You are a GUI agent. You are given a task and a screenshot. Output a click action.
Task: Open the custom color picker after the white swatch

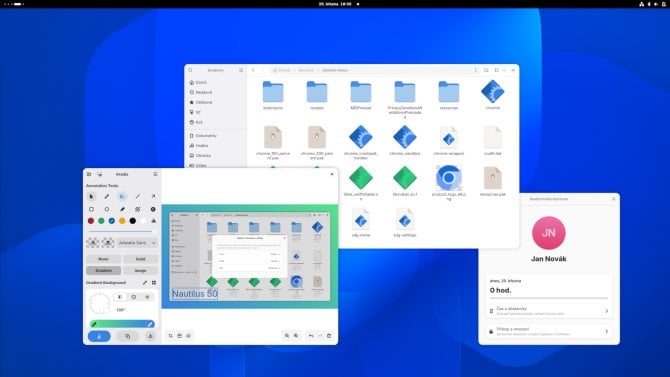point(153,221)
